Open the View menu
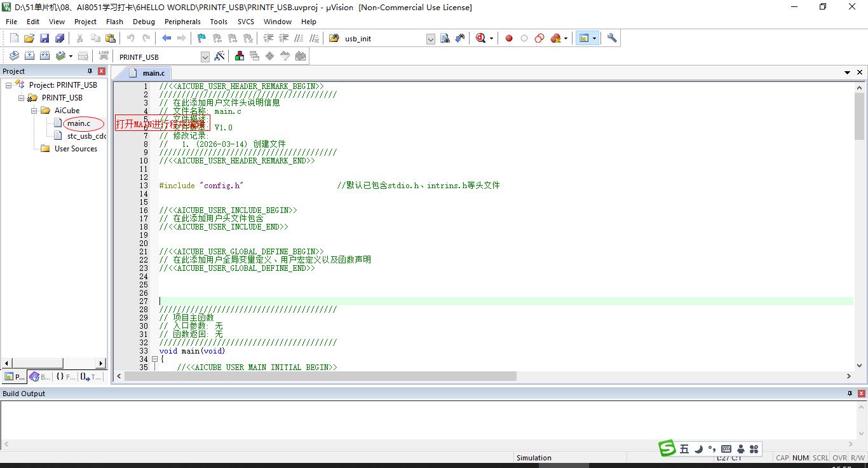Image resolution: width=868 pixels, height=468 pixels. 57,22
